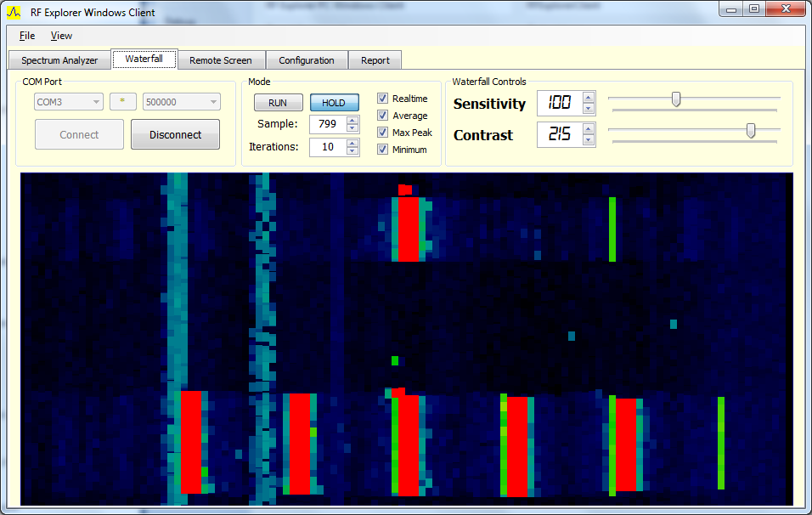Open the Configuration tab
The image size is (812, 515).
click(x=307, y=60)
